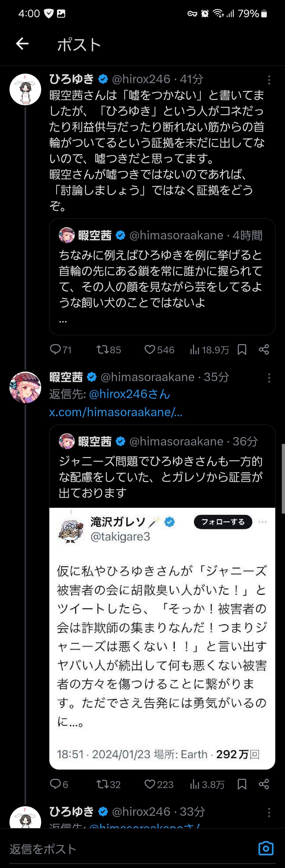Like the 暇空茜 reply with 223 likes
Image resolution: width=285 pixels, height=868 pixels.
(x=159, y=784)
